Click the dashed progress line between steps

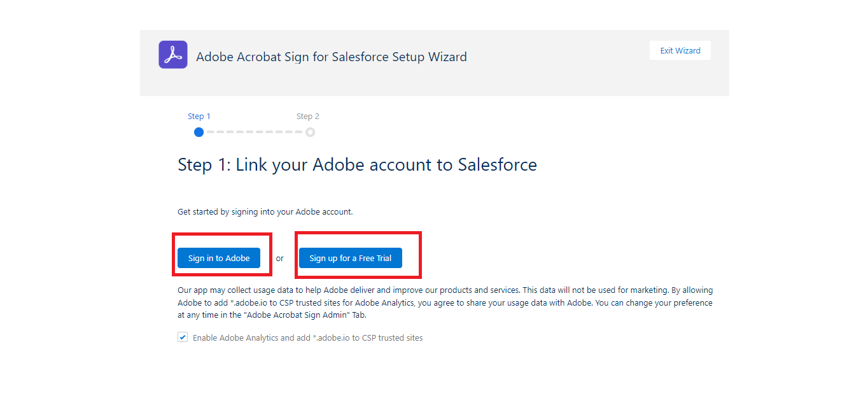255,132
